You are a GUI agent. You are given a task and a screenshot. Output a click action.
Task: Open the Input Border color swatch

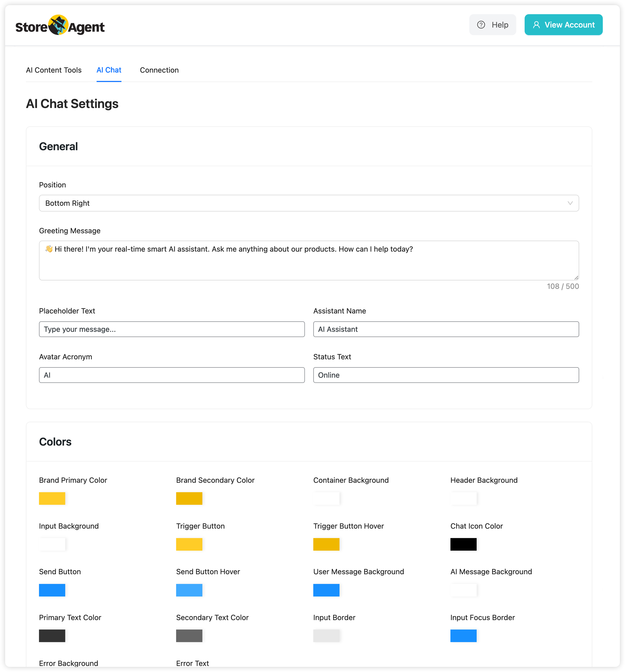tap(326, 636)
